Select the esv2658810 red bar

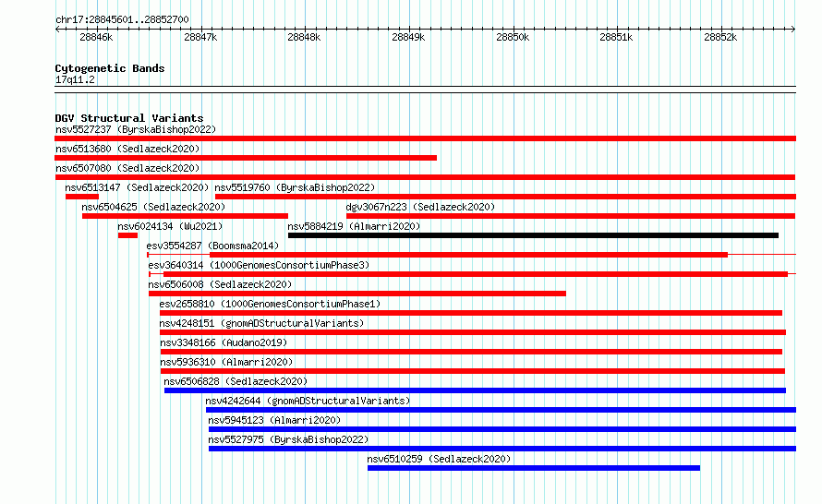click(471, 313)
